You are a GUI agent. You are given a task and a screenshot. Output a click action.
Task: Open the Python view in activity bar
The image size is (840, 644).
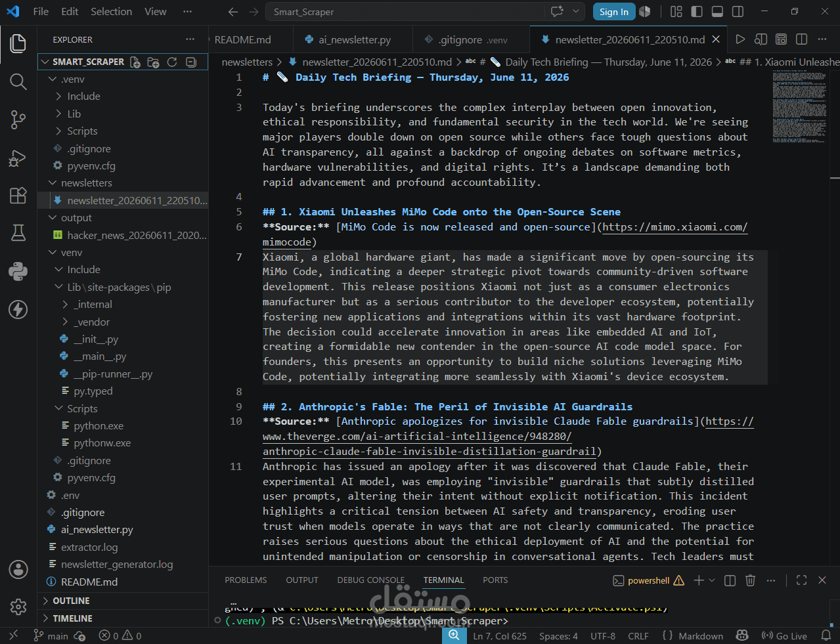coord(18,270)
